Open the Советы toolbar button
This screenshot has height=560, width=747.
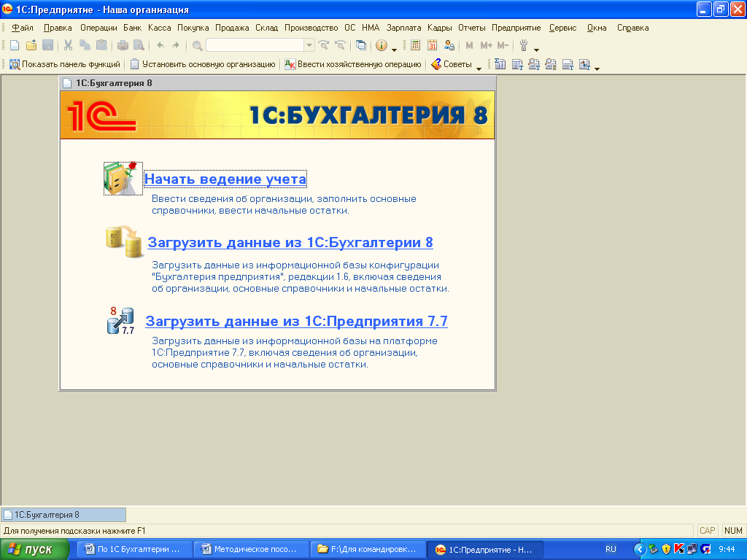tap(451, 64)
